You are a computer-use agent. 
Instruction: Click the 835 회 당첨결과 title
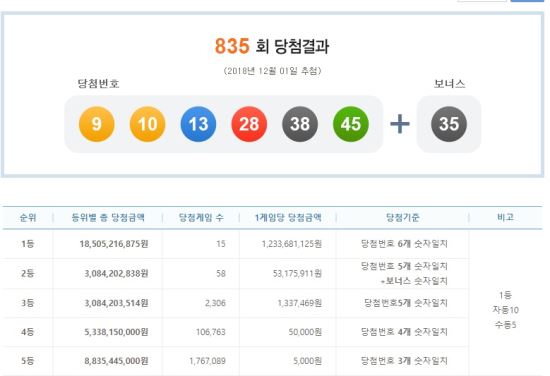point(272,46)
